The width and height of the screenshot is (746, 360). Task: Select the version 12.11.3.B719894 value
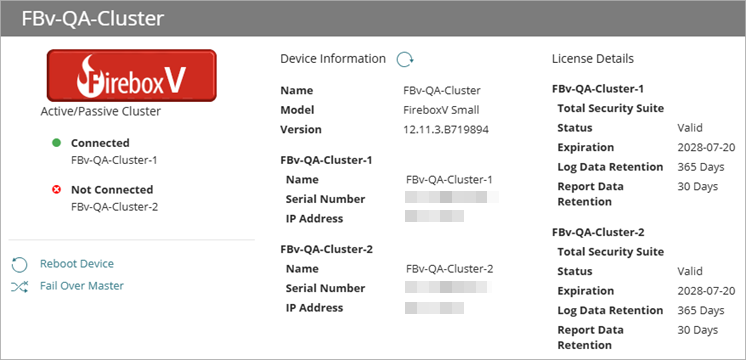(446, 129)
